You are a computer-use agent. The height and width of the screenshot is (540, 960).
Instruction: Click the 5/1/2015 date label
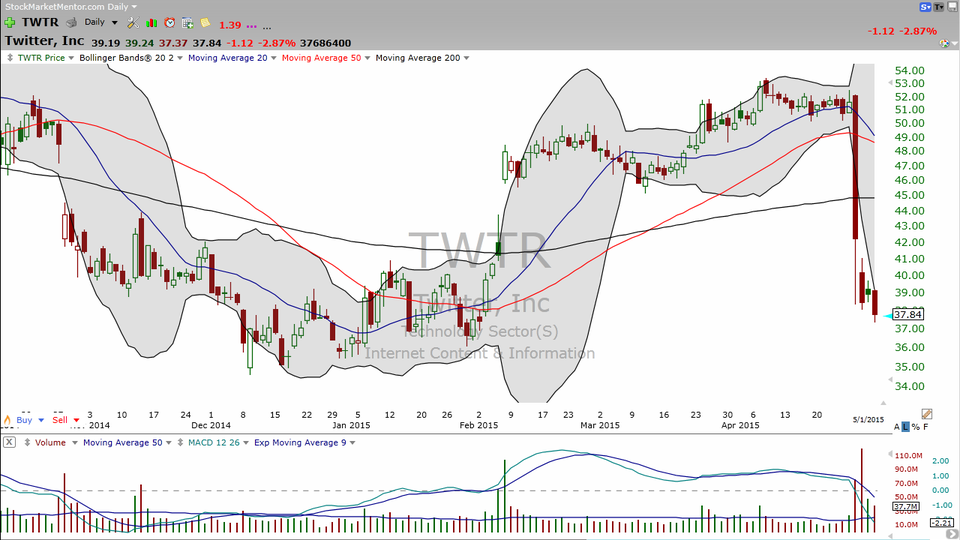click(x=868, y=419)
